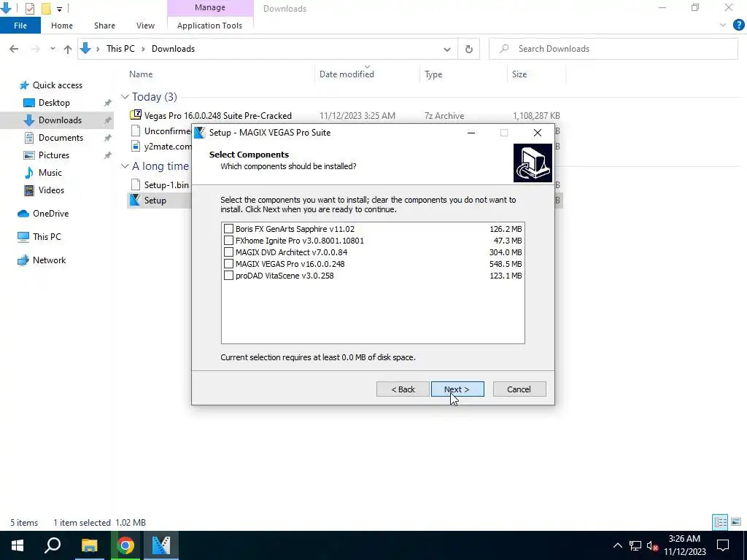
Task: Collapse the A long time ago group
Action: click(x=125, y=166)
